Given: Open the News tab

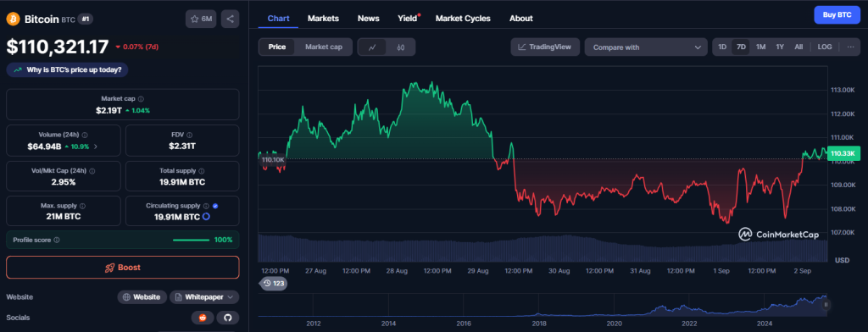Looking at the screenshot, I should click(x=369, y=19).
